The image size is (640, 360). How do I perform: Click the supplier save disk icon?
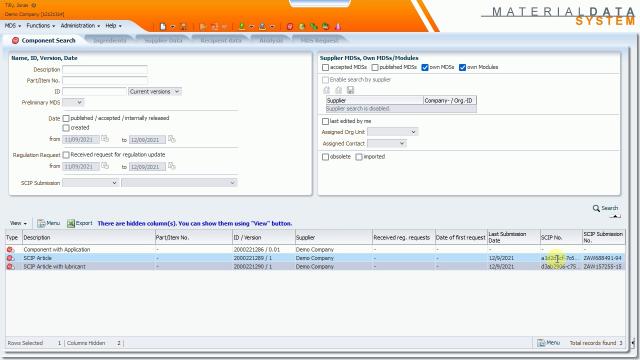tap(350, 90)
